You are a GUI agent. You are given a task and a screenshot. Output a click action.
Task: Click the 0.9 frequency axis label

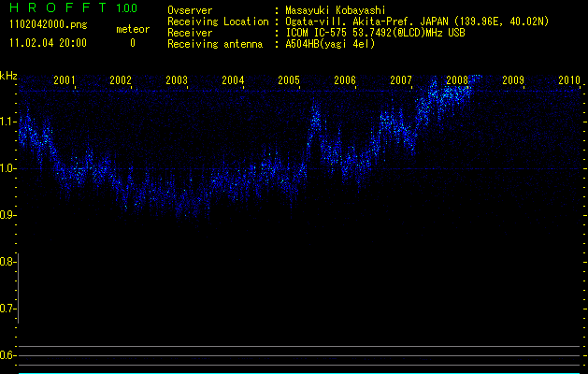tap(7, 215)
